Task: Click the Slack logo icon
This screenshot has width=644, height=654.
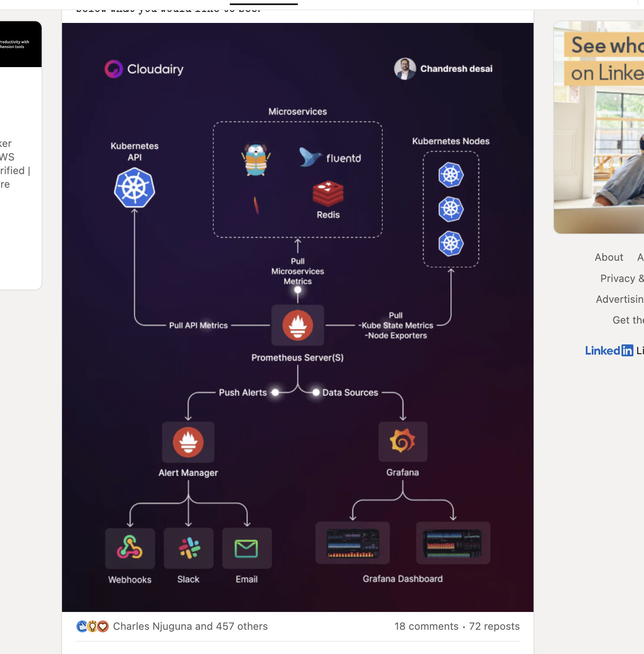Action: tap(189, 548)
